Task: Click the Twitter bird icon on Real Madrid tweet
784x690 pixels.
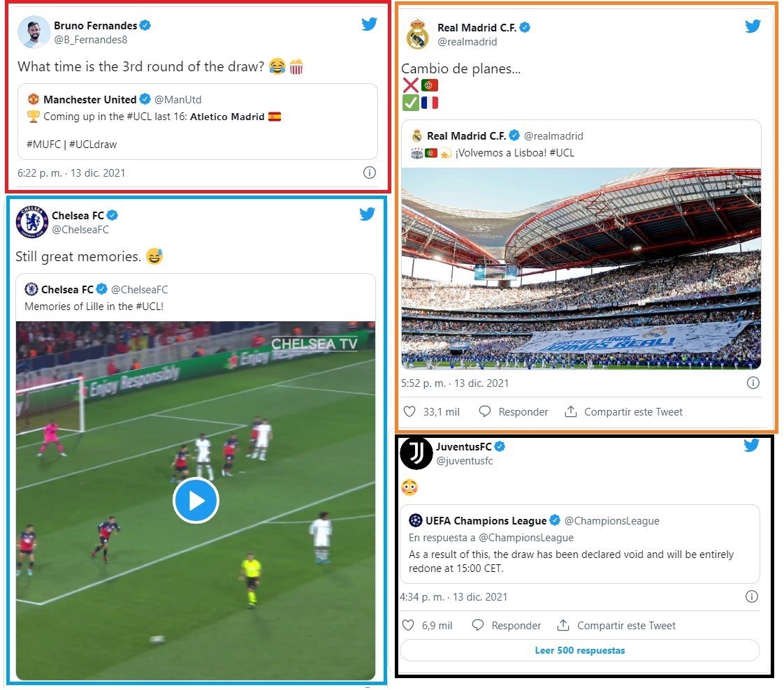Action: click(753, 25)
